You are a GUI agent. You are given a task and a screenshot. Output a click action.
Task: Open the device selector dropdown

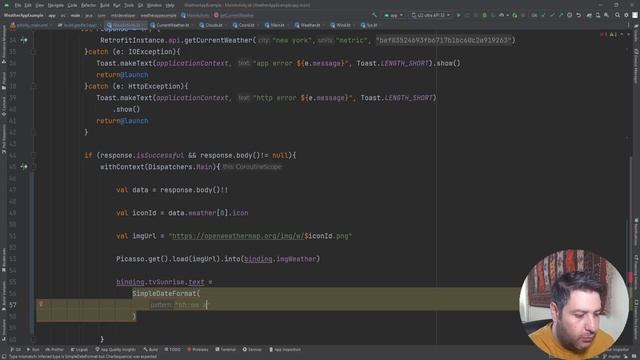(431, 15)
